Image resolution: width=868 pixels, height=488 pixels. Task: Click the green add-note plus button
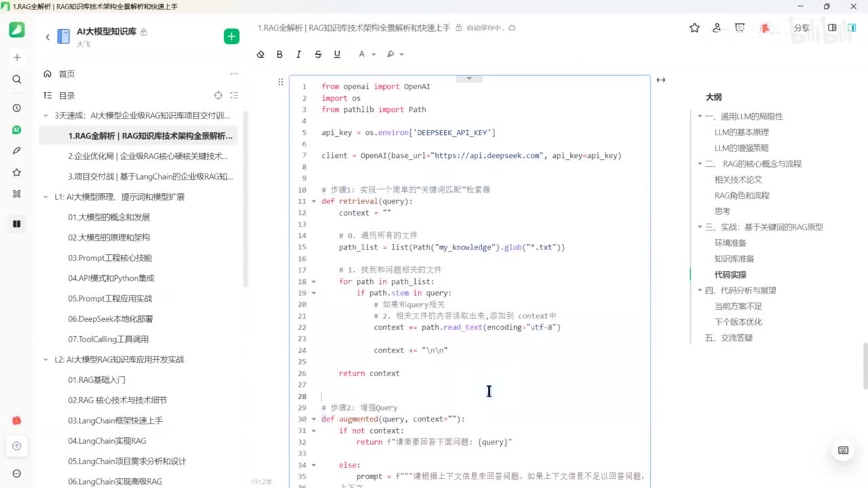(231, 37)
